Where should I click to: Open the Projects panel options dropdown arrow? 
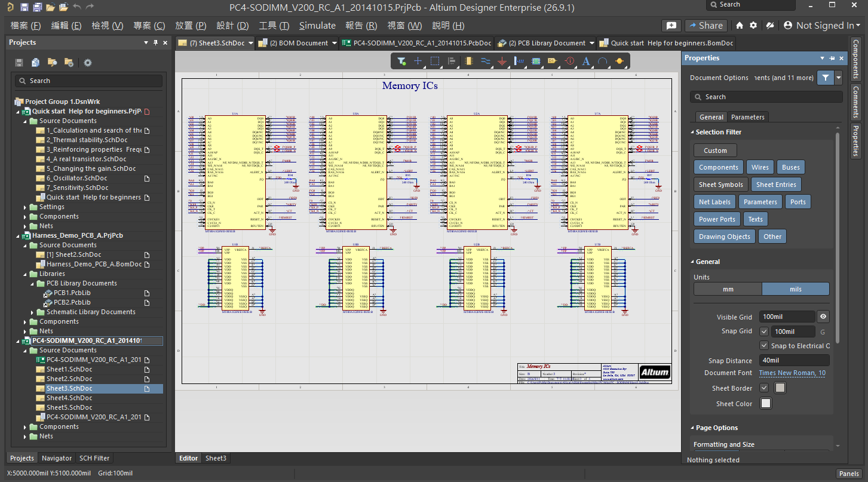point(146,42)
